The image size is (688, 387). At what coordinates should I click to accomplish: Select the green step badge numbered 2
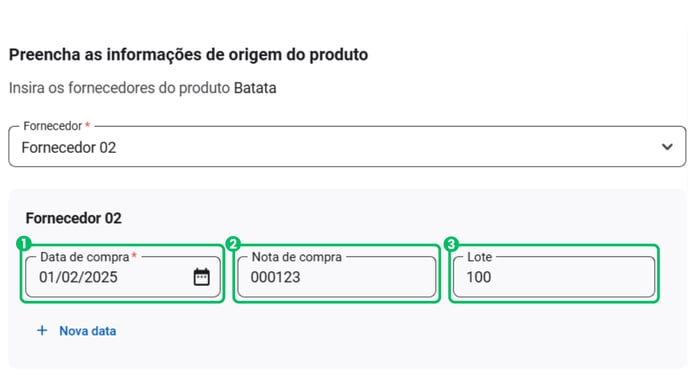(x=233, y=244)
